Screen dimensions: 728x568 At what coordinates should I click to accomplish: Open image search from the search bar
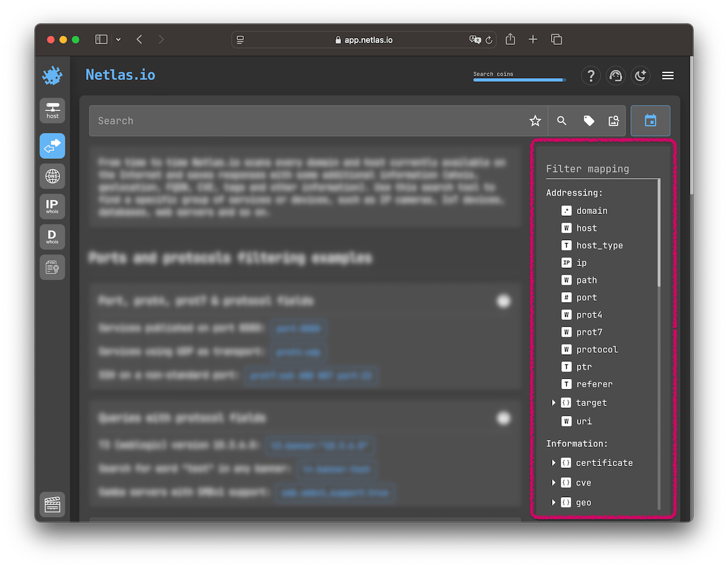pos(614,121)
